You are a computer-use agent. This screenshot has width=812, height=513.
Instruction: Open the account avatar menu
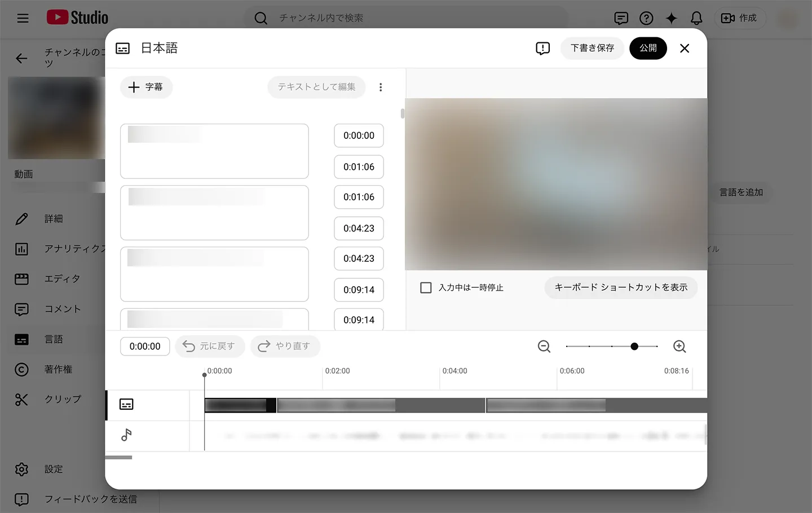pos(788,18)
